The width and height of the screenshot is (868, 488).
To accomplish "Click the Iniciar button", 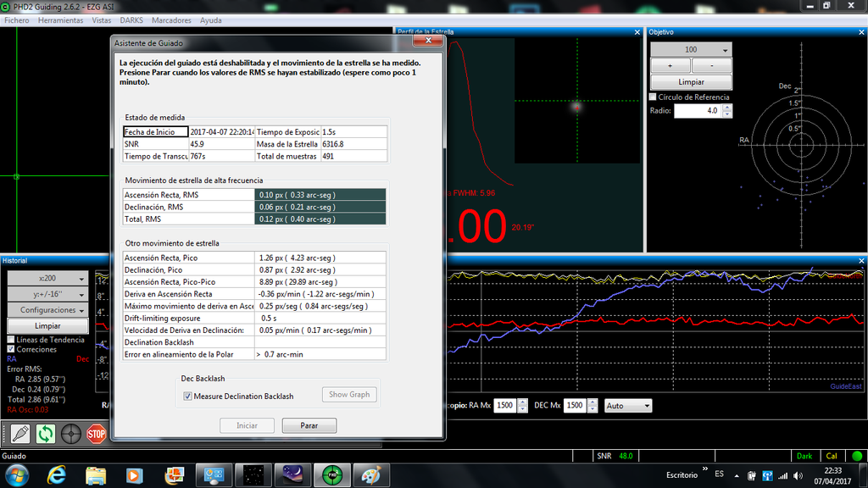I will tap(247, 425).
